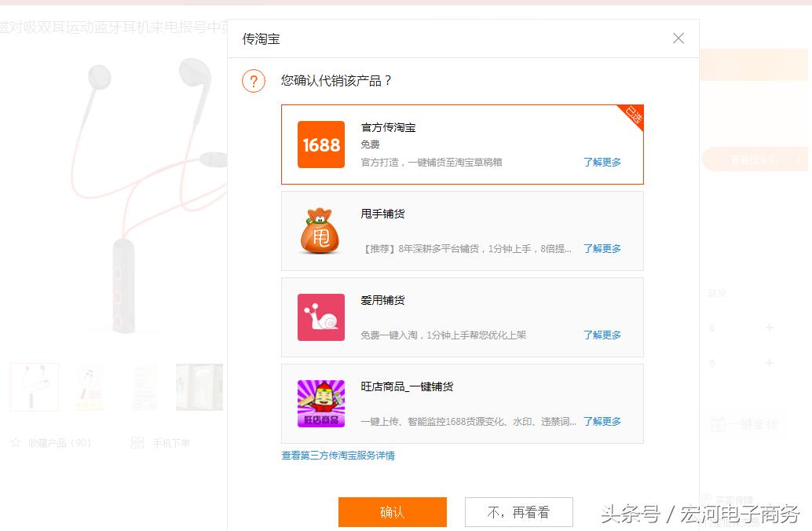Increase quantity with the plus stepper
This screenshot has height=531, width=812.
(x=770, y=328)
